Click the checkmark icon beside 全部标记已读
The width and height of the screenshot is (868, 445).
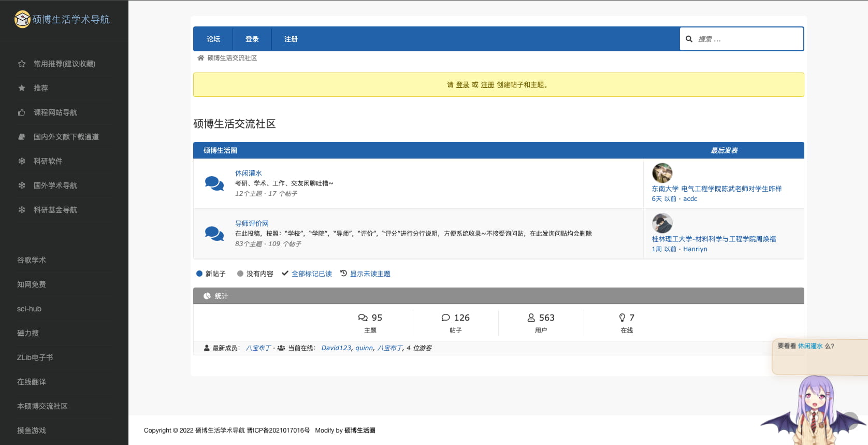285,274
